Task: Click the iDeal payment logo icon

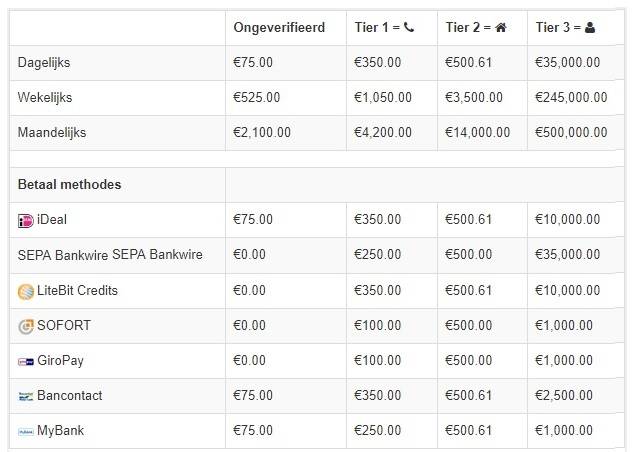Action: pyautogui.click(x=26, y=220)
